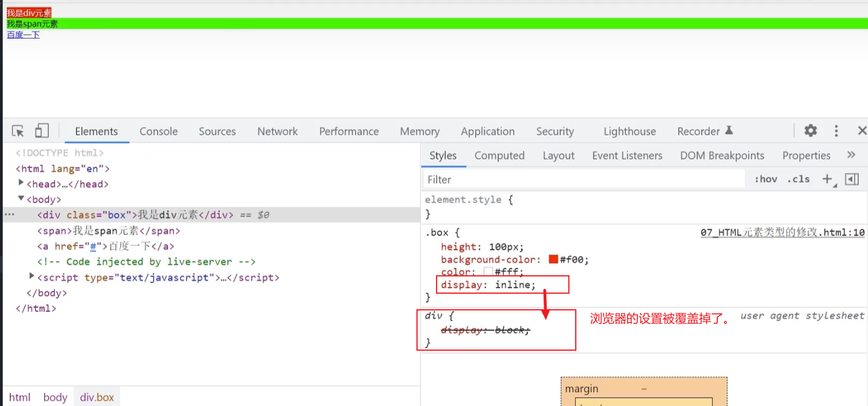This screenshot has height=406, width=868.
Task: Expand the script element
Action: click(x=32, y=276)
